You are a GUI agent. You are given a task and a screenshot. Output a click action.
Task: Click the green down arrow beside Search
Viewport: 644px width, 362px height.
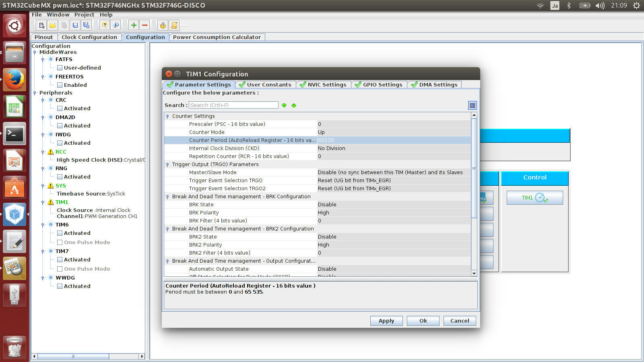(x=284, y=105)
